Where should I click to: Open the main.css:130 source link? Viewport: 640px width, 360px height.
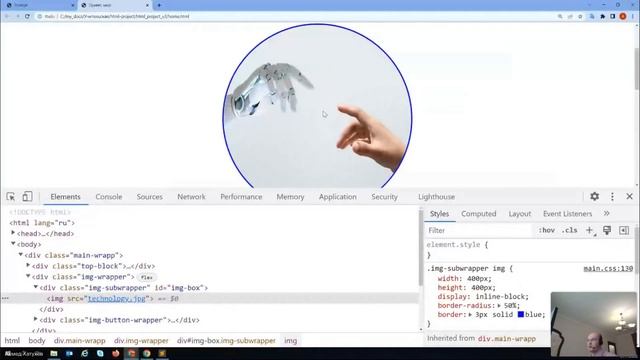click(608, 268)
